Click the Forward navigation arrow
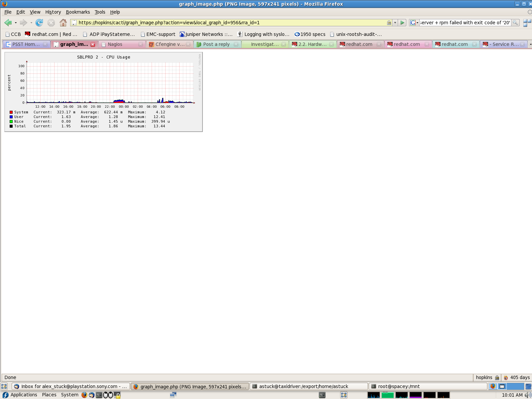This screenshot has width=532, height=399. [x=23, y=23]
